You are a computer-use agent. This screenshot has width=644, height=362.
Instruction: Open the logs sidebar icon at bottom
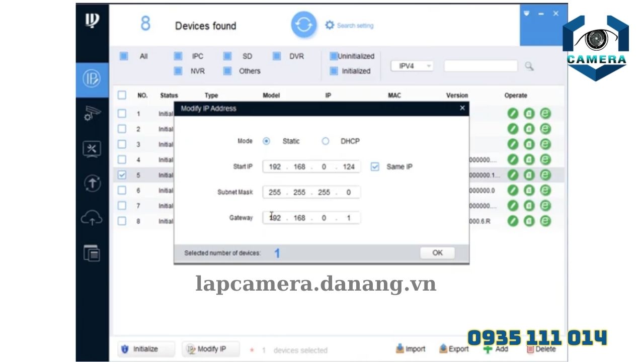tap(92, 253)
